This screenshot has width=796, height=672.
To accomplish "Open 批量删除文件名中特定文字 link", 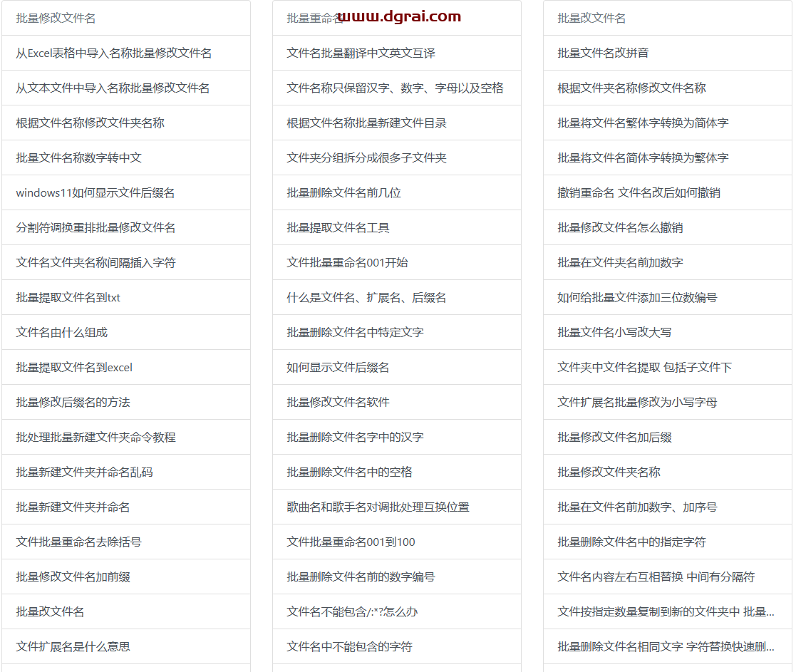I will (356, 333).
